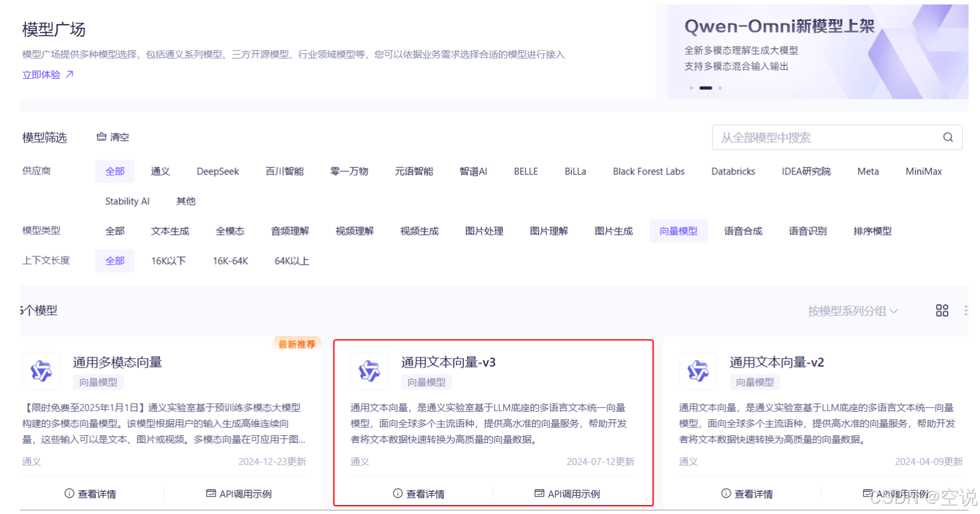The height and width of the screenshot is (514, 980).
Task: Click API icon on 通用多模态向量 card
Action: pos(211,494)
